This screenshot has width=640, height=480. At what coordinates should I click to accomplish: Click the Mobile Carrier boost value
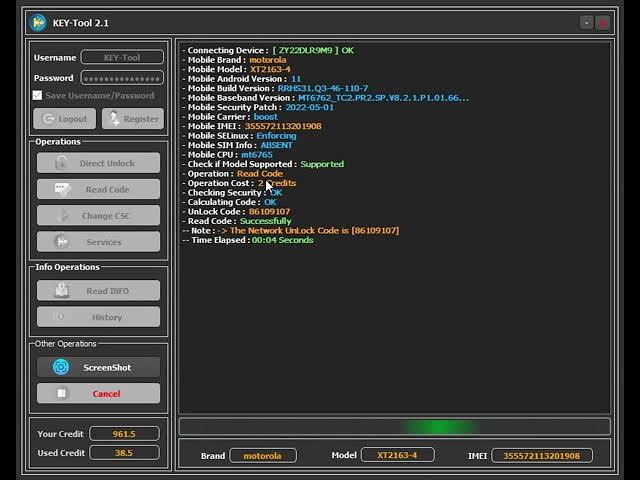[266, 117]
